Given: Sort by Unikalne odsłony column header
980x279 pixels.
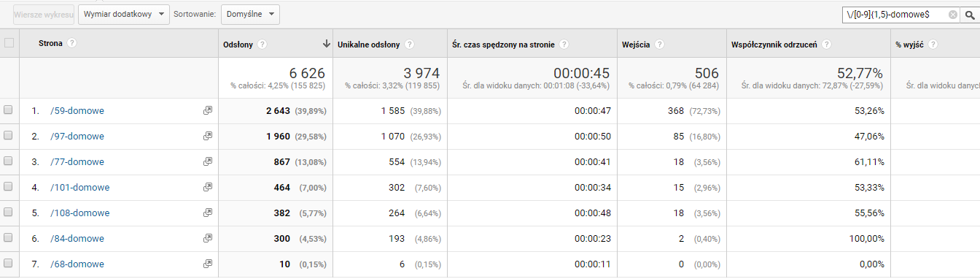Looking at the screenshot, I should pyautogui.click(x=369, y=45).
